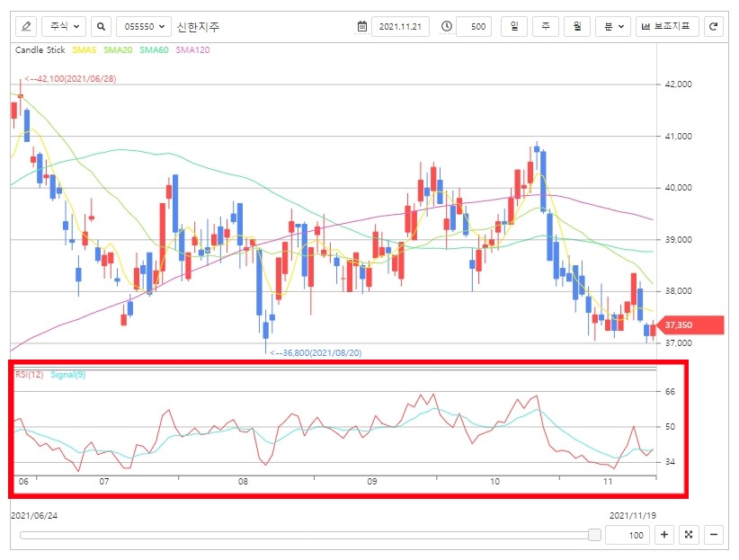Click the 500 candle count field
The image size is (739, 560).
coord(474,26)
